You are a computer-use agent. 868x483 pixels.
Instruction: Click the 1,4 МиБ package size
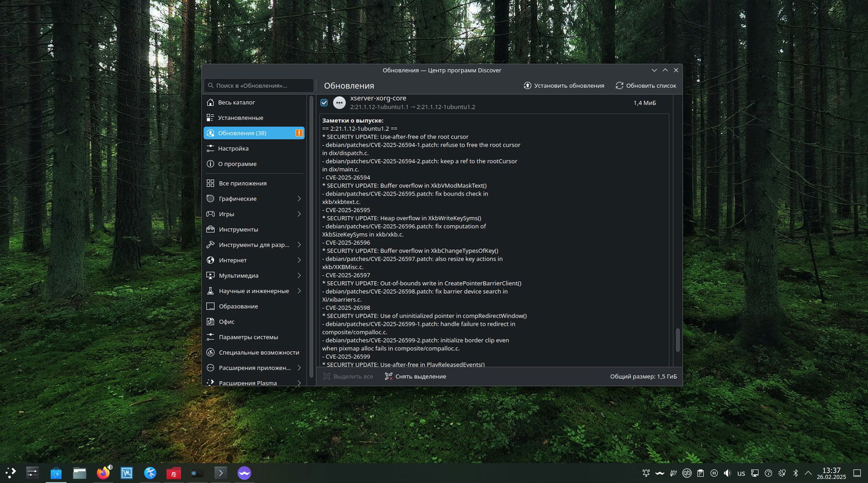click(645, 103)
